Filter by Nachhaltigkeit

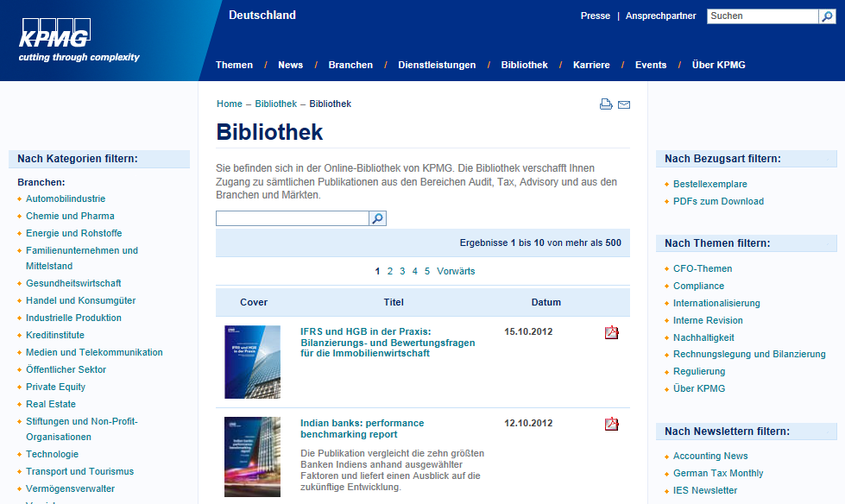point(703,338)
